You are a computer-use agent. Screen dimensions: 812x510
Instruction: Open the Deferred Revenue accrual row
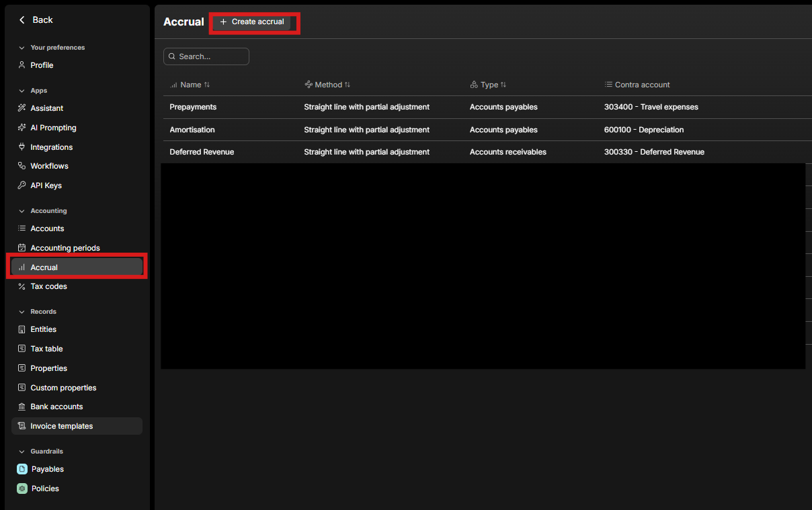202,152
